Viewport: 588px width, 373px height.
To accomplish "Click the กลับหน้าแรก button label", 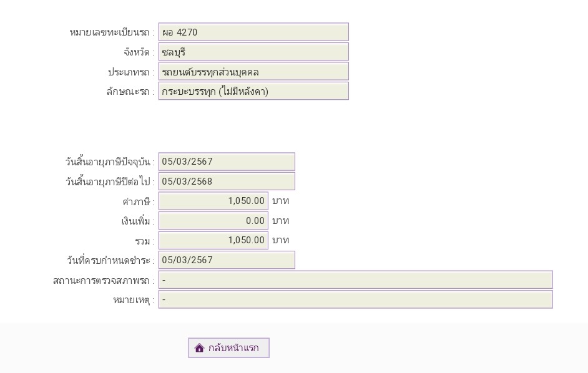I will tap(233, 348).
